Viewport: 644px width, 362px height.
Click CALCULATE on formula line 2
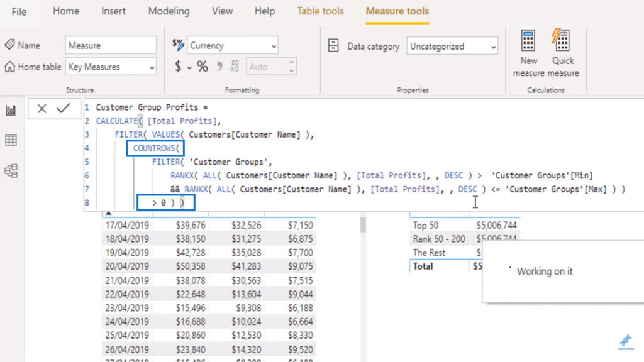click(x=117, y=121)
